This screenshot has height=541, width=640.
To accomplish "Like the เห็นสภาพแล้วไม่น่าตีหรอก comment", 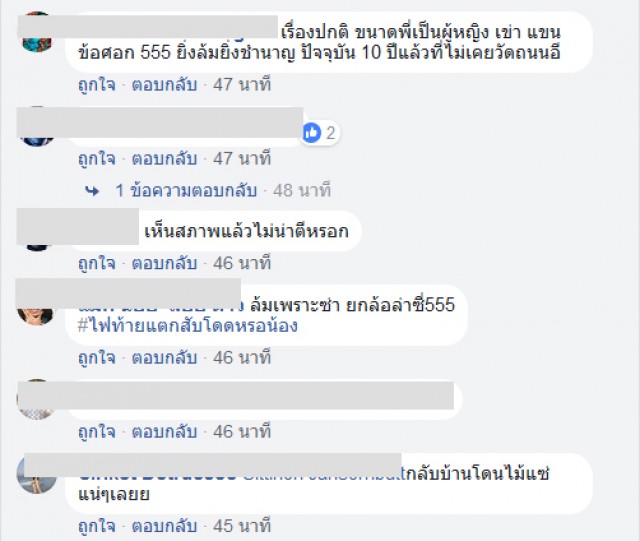I will [97, 263].
